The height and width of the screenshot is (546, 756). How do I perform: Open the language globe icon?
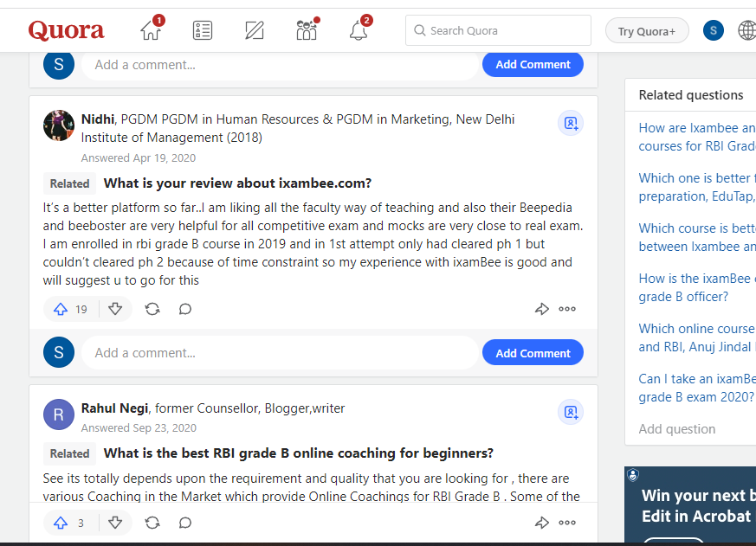coord(746,30)
